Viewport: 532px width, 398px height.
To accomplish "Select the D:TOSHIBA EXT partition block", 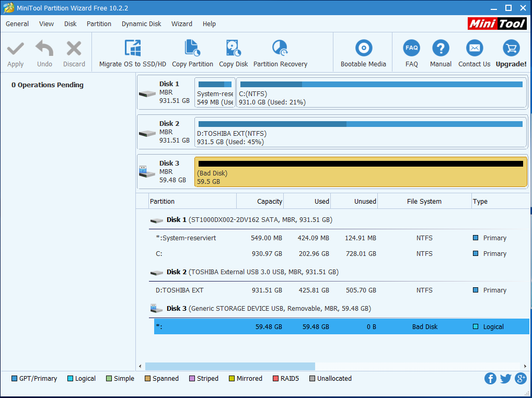I will coord(361,132).
